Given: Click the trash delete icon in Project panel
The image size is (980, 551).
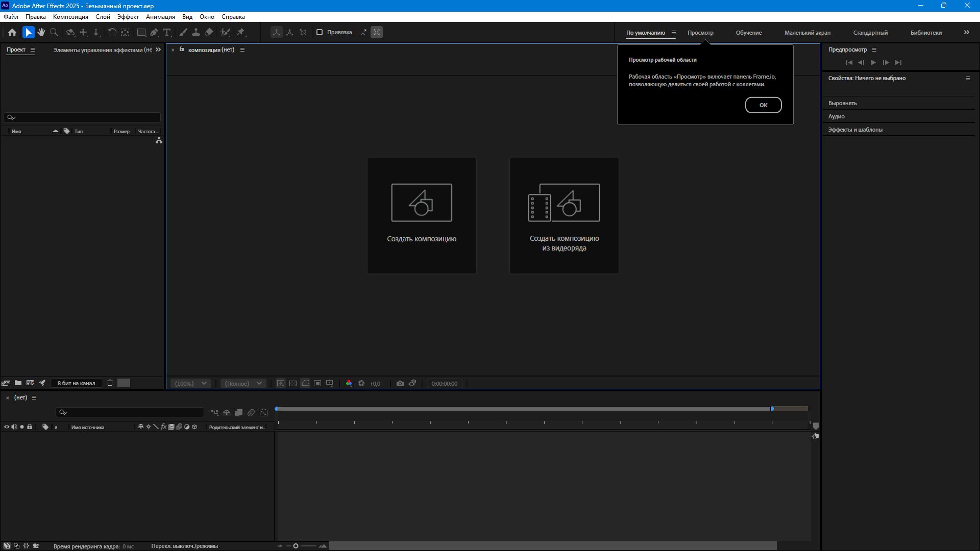Looking at the screenshot, I should 110,383.
